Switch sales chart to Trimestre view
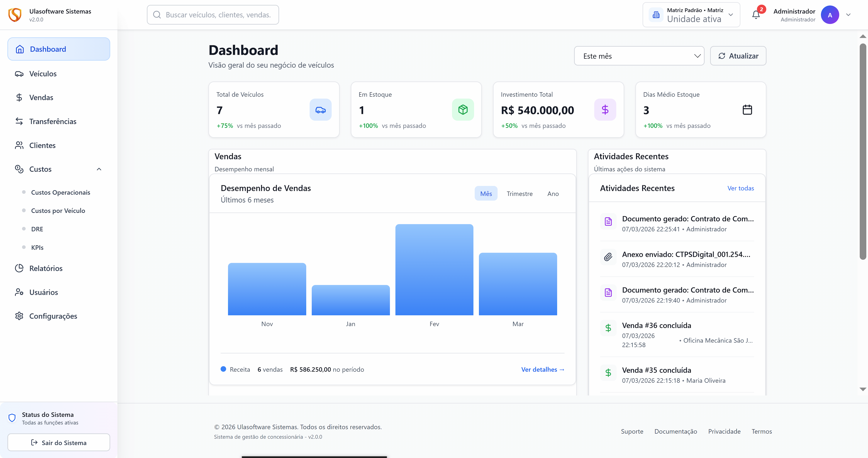This screenshot has height=458, width=868. tap(520, 194)
